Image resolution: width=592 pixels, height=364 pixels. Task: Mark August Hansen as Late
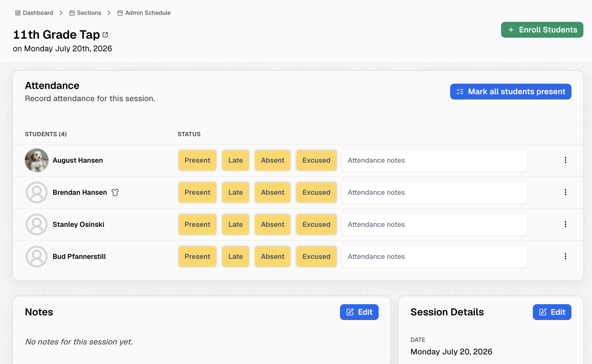[235, 160]
